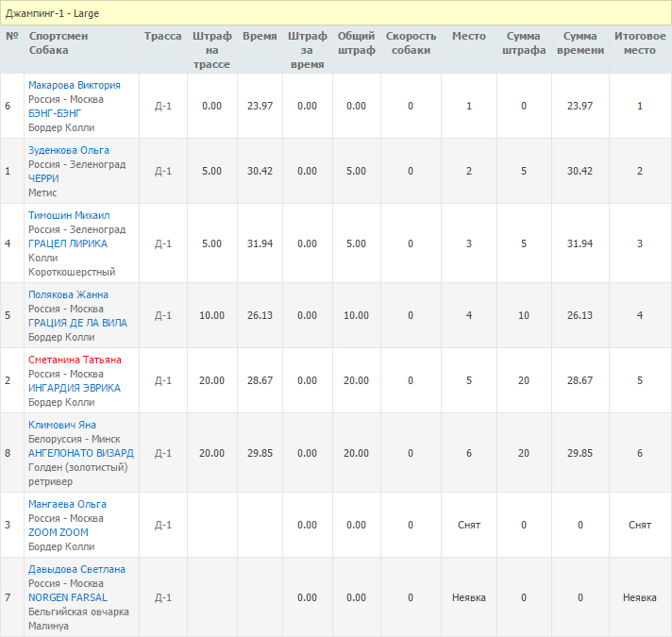Select athlete Тимошин Михаил
The image size is (672, 637).
point(68,215)
